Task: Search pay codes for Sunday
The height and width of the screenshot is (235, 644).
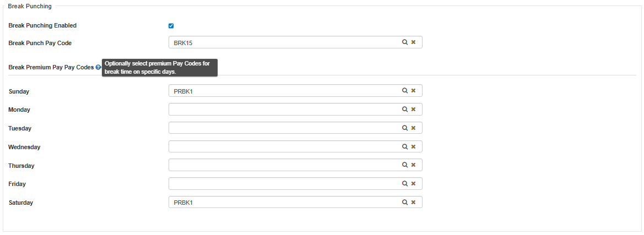Action: (404, 91)
